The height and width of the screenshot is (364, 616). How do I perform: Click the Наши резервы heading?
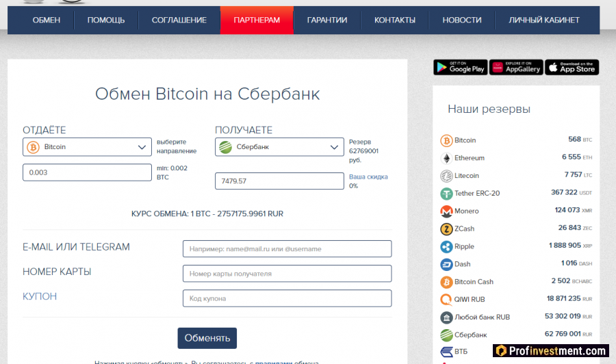pos(489,109)
